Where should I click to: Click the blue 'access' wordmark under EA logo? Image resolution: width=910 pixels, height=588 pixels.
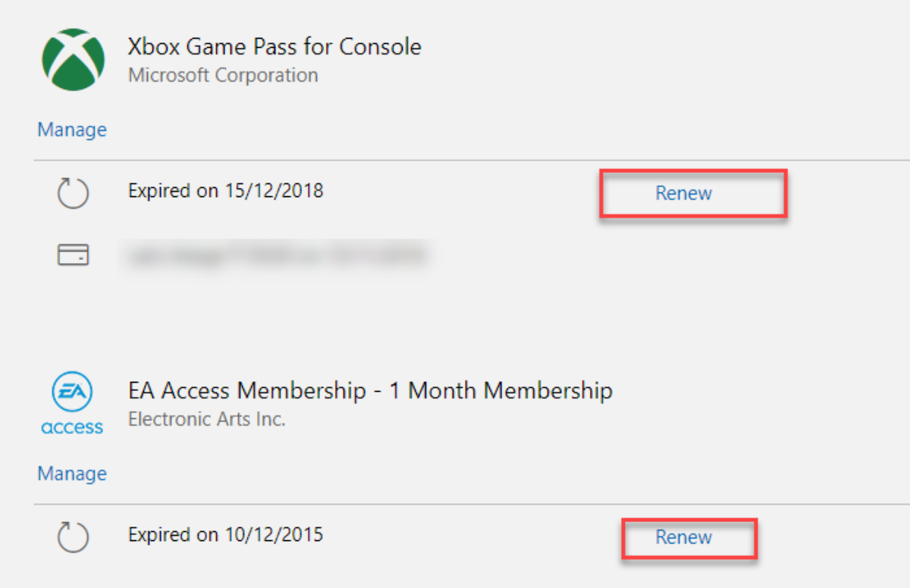[72, 427]
